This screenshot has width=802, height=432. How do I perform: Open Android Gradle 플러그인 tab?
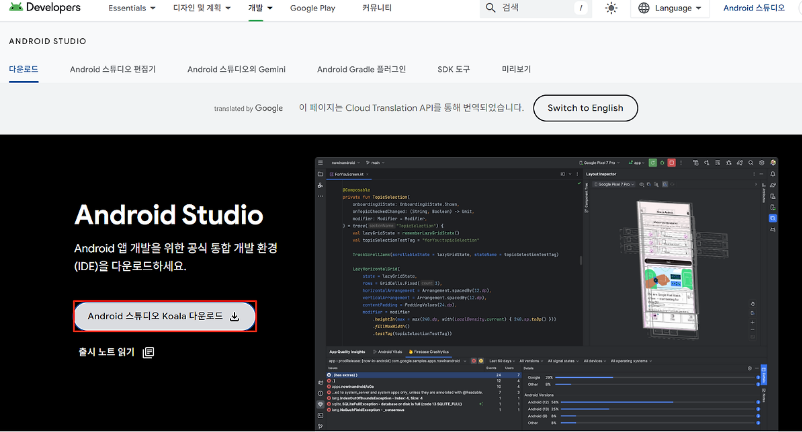tap(361, 69)
